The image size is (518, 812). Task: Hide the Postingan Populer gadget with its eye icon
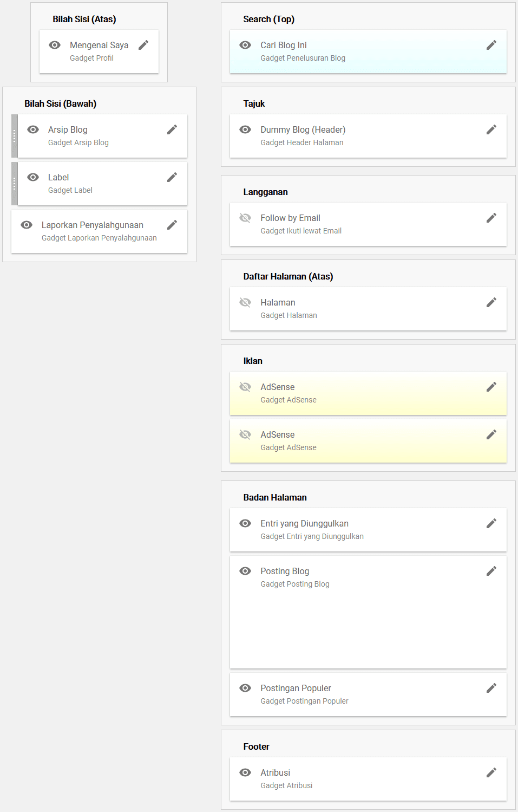point(245,688)
